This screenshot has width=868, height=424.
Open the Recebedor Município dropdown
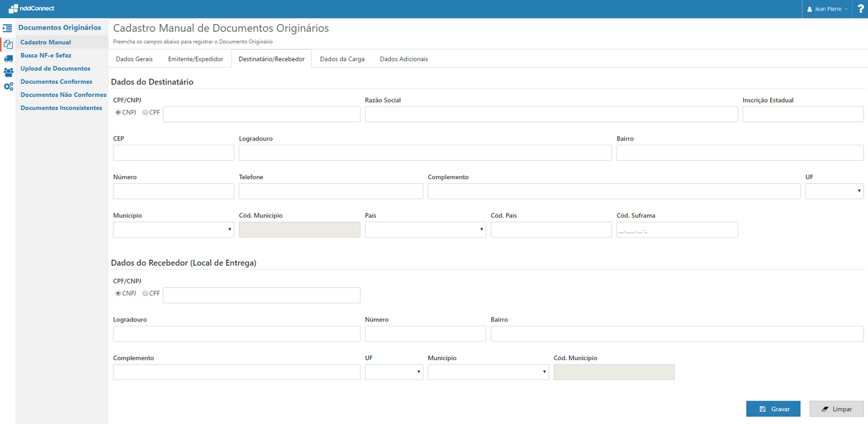click(x=488, y=372)
